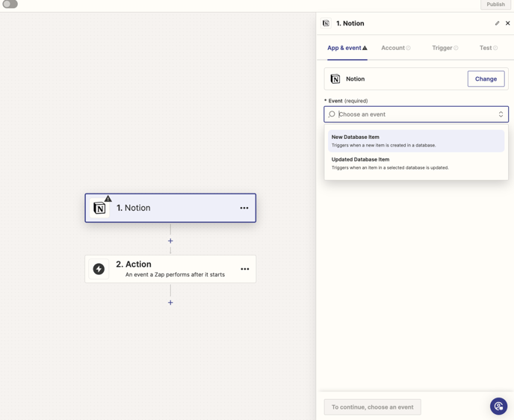This screenshot has width=514, height=420.
Task: Close the Notion step panel
Action: point(508,23)
